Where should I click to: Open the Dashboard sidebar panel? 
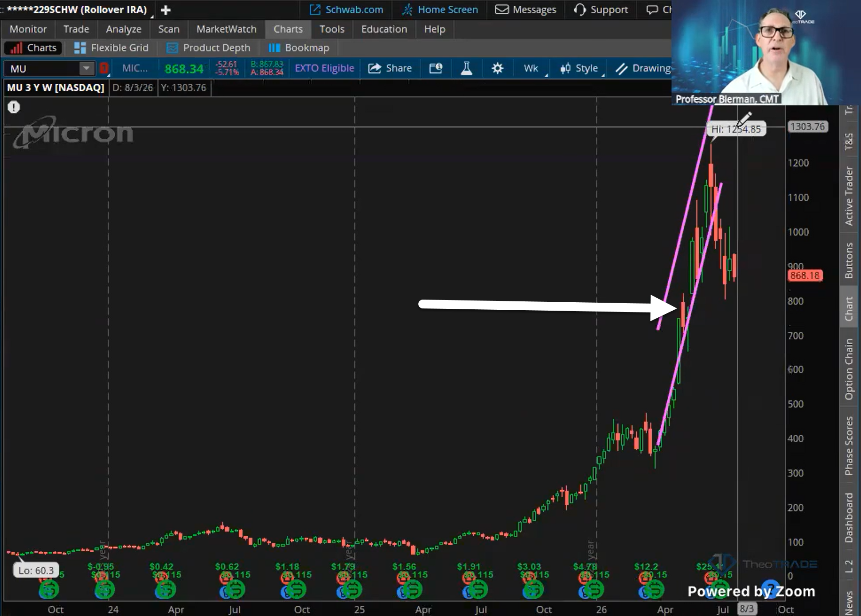849,518
